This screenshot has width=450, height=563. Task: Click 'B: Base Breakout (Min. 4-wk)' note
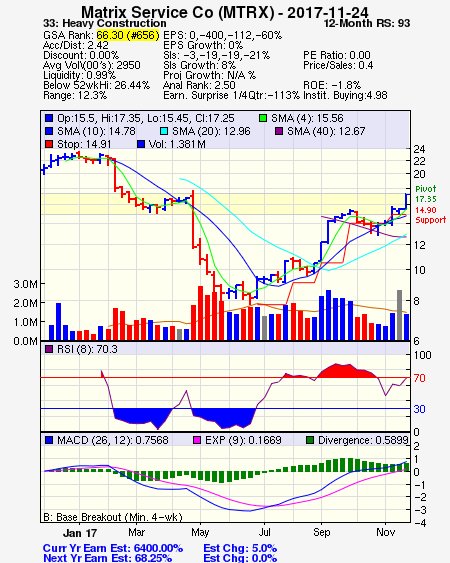point(113,517)
